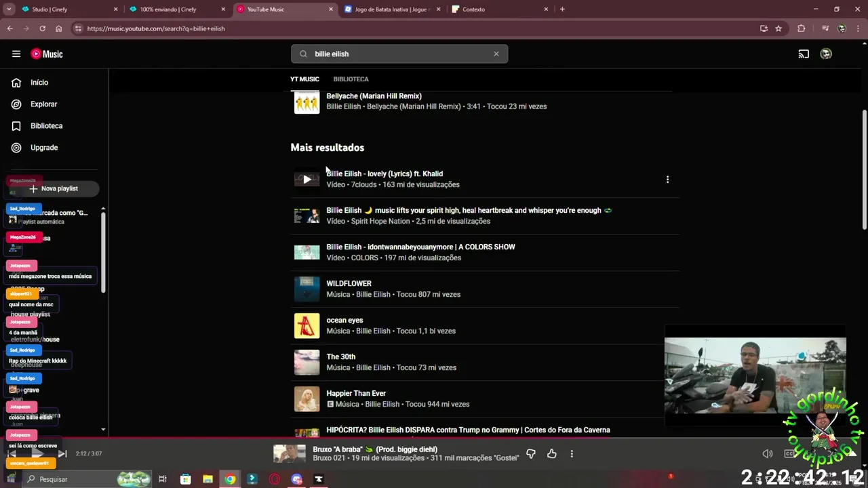Screen dimensions: 868x488
Task: Open the browser extensions puzzle icon
Action: pos(802,28)
